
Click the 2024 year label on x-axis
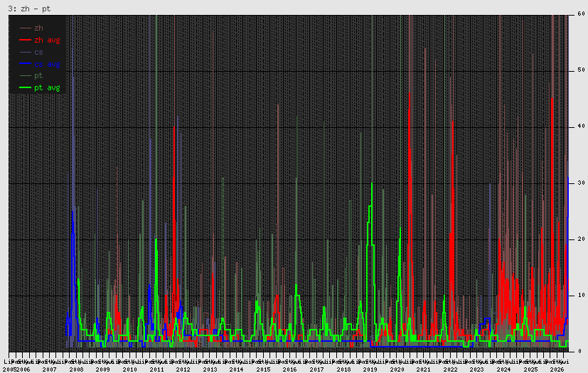click(x=503, y=369)
